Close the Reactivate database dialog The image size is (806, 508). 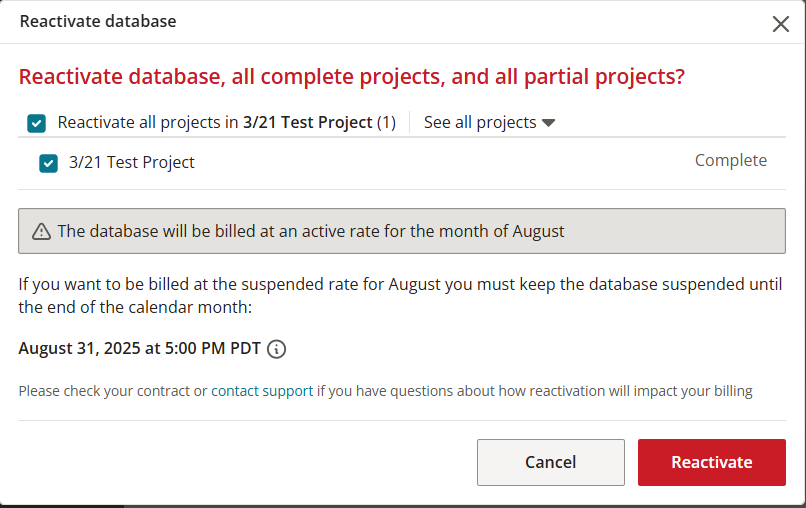(x=780, y=24)
